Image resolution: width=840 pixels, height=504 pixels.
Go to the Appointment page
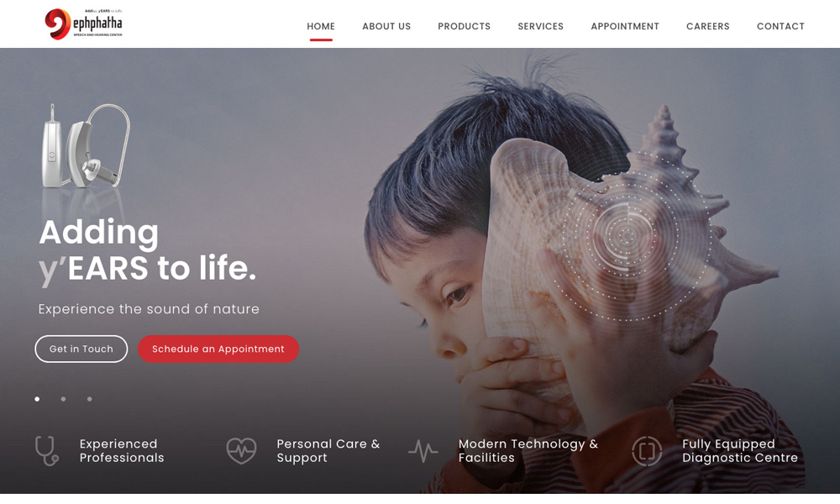point(625,26)
